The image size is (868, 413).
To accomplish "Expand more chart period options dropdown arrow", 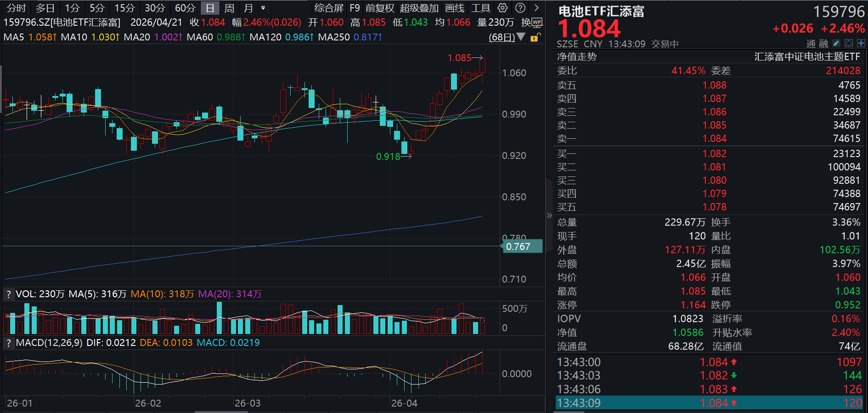I will pos(263,8).
